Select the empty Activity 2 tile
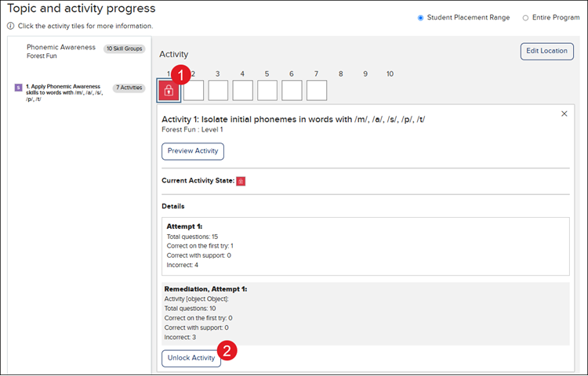Viewport: 588px width, 376px height. coord(194,91)
